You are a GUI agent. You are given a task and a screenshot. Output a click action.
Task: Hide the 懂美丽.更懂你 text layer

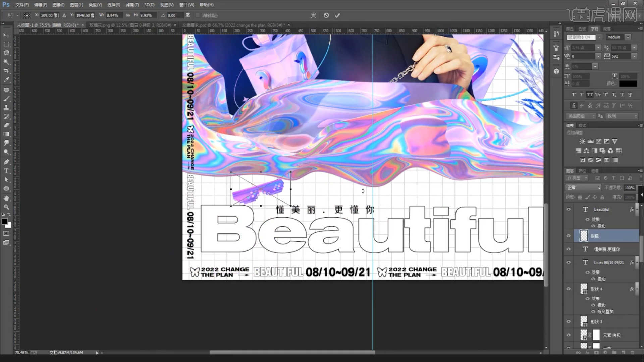tap(568, 249)
